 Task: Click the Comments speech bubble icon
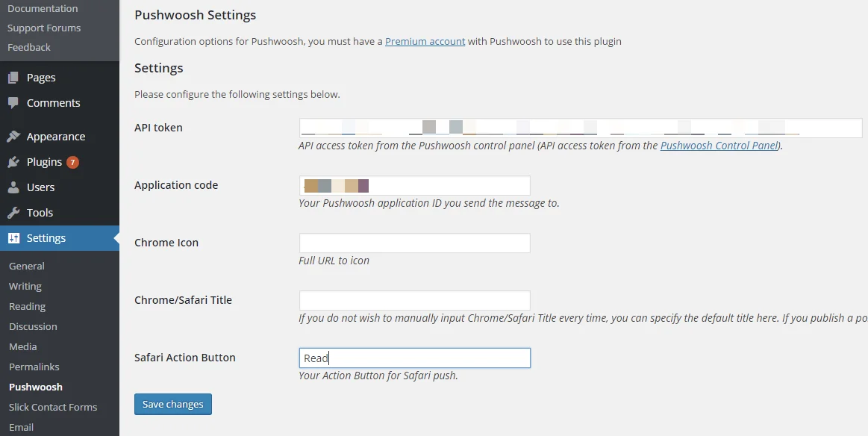coord(13,103)
